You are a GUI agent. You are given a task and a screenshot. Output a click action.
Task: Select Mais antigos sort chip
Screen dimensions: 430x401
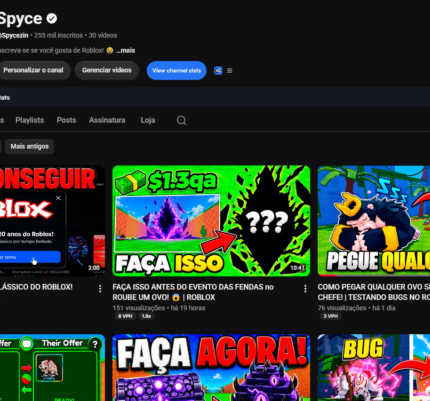[x=30, y=146]
